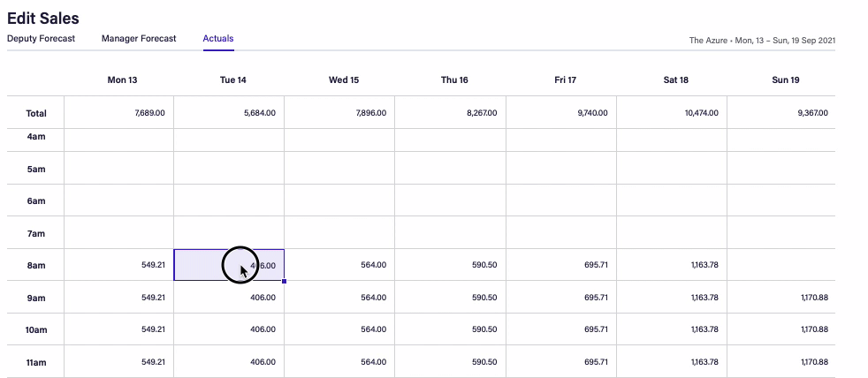This screenshot has height=378, width=868.
Task: Open the Manager Forecast tab
Action: coord(139,39)
